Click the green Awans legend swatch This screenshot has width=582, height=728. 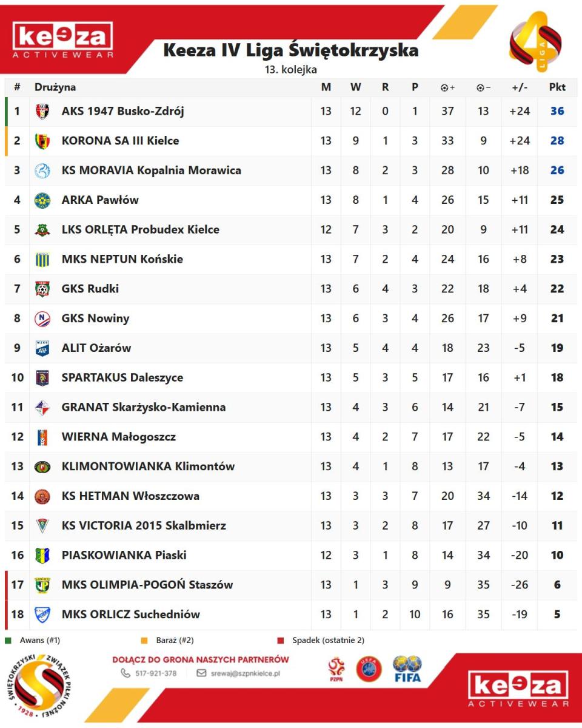click(x=8, y=640)
